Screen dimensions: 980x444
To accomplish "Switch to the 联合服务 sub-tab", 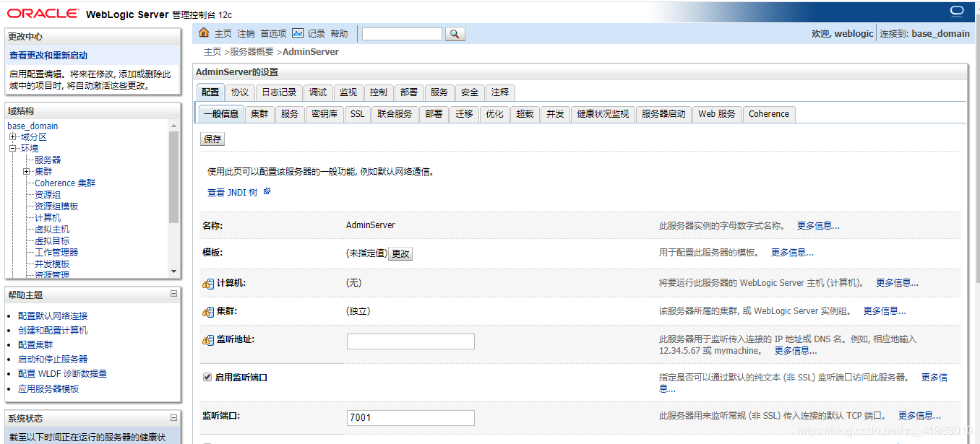I will click(x=395, y=114).
